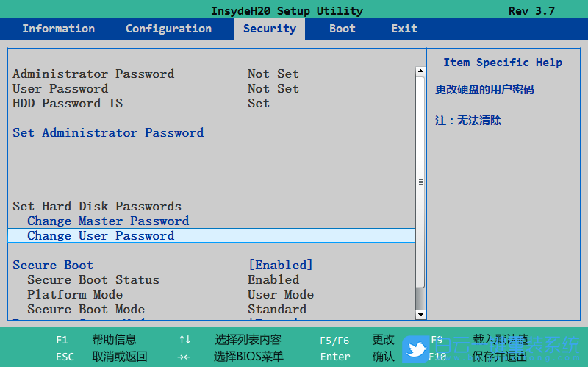Switch to the Configuration tab

[168, 29]
